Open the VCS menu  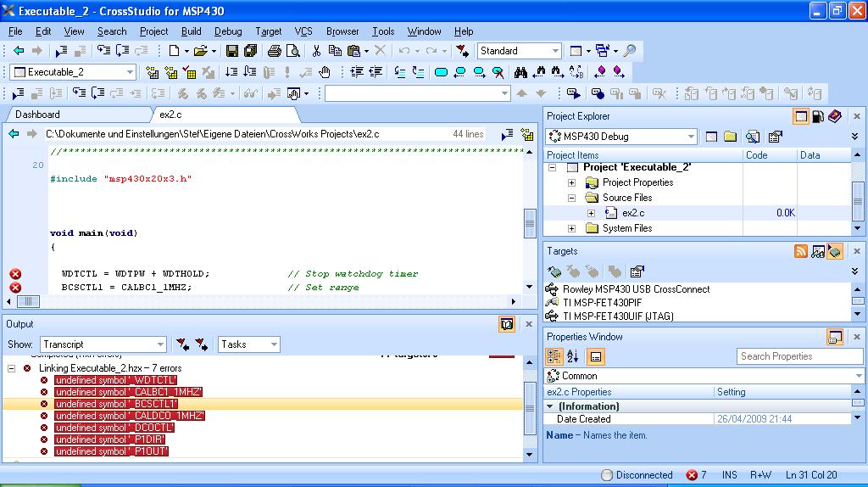coord(303,31)
